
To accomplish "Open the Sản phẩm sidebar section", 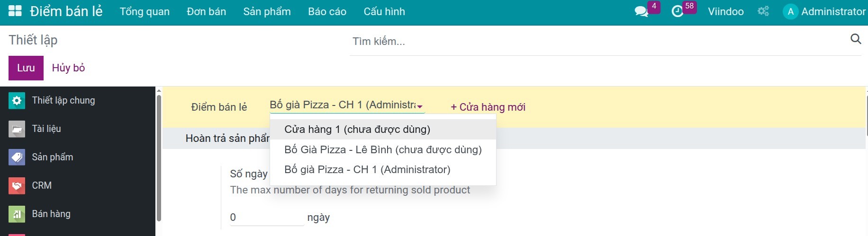I will click(x=52, y=157).
